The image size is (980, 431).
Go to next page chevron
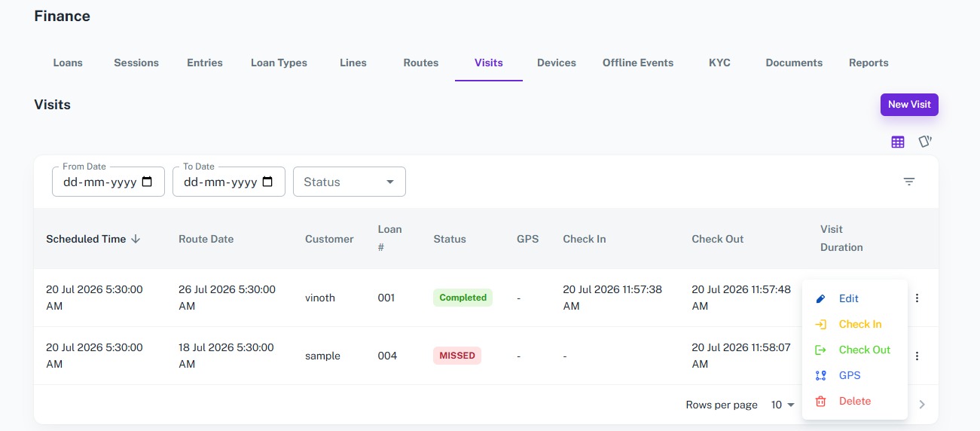click(922, 405)
